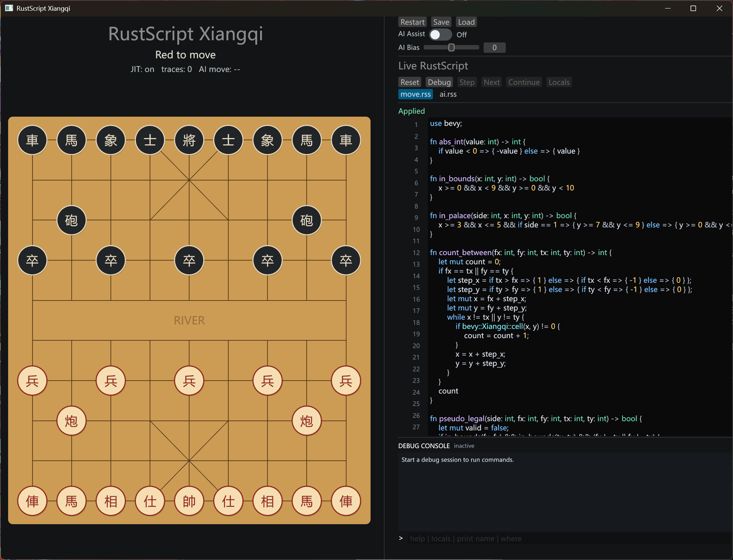Select the red horse 馬 on the left
The width and height of the screenshot is (733, 560).
72,501
